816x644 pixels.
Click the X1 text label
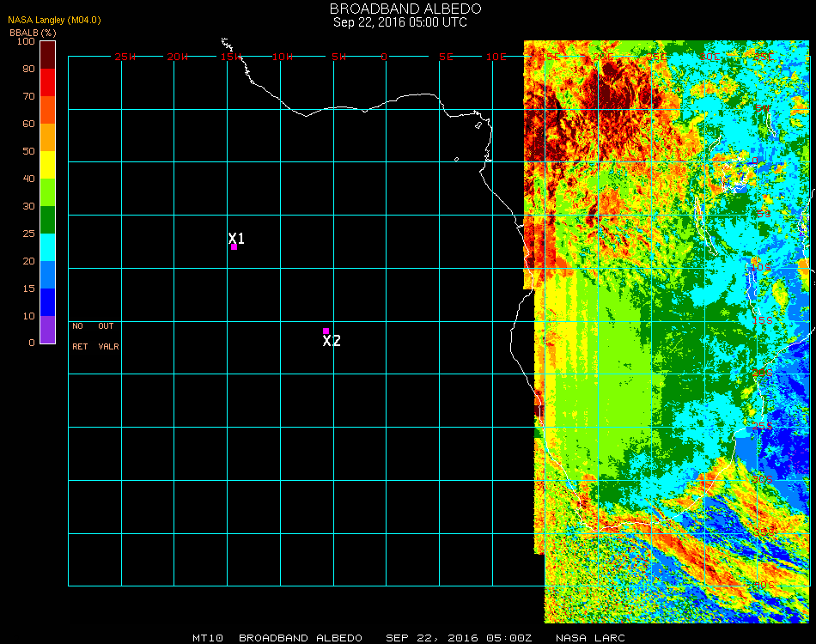point(237,238)
